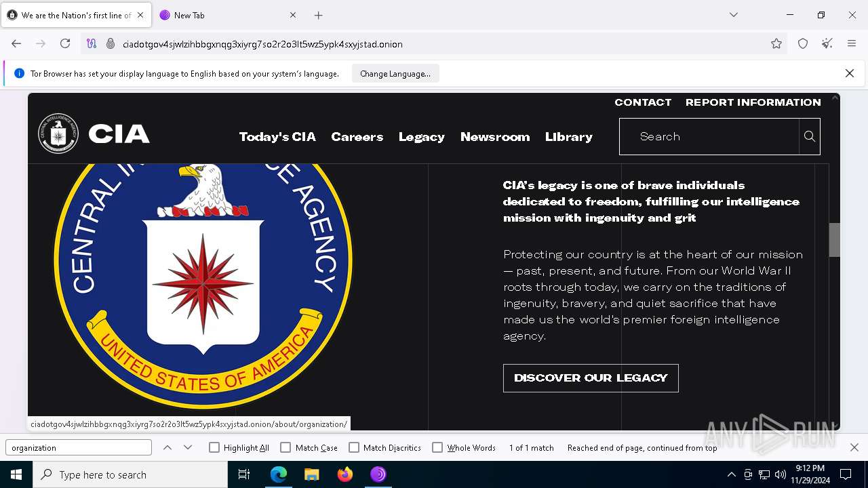868x488 pixels.
Task: Open the Windows Start menu
Action: click(x=16, y=474)
